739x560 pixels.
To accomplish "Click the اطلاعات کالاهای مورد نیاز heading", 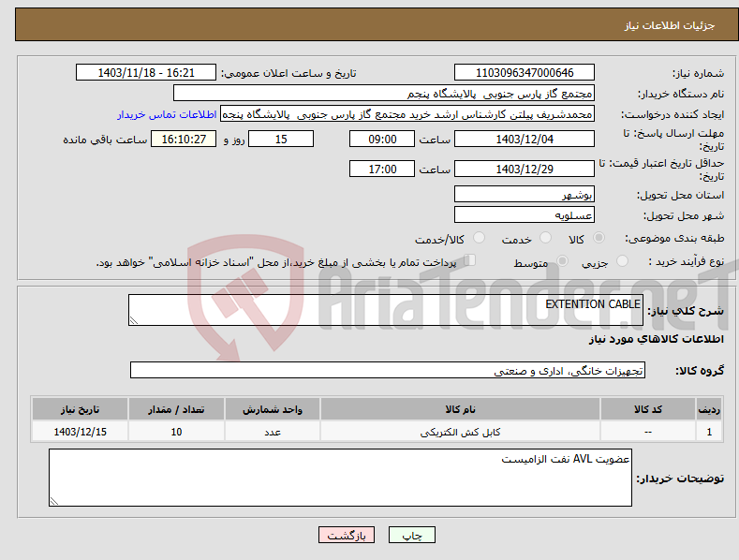I will click(656, 339).
